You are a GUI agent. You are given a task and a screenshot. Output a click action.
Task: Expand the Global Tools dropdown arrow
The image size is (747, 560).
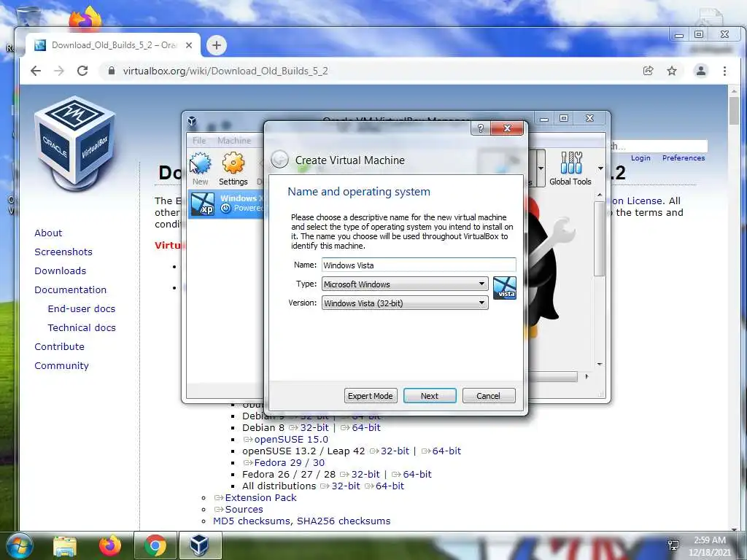(x=600, y=168)
